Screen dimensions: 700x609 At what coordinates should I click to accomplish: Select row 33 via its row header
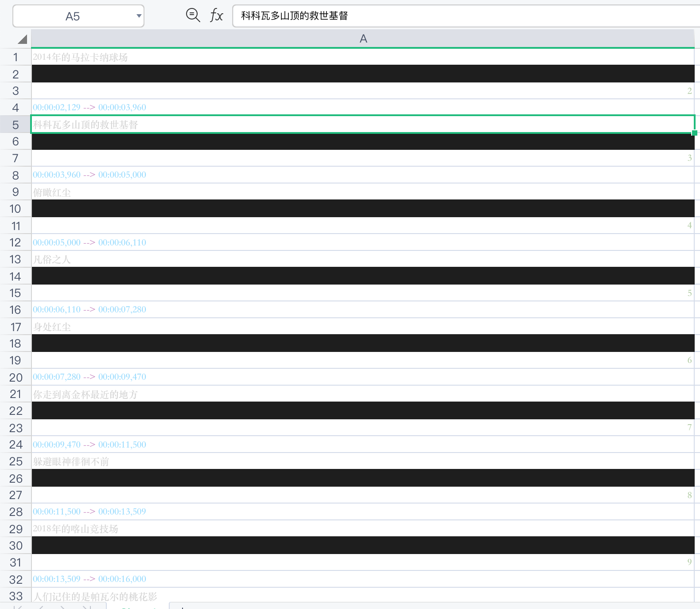tap(16, 596)
